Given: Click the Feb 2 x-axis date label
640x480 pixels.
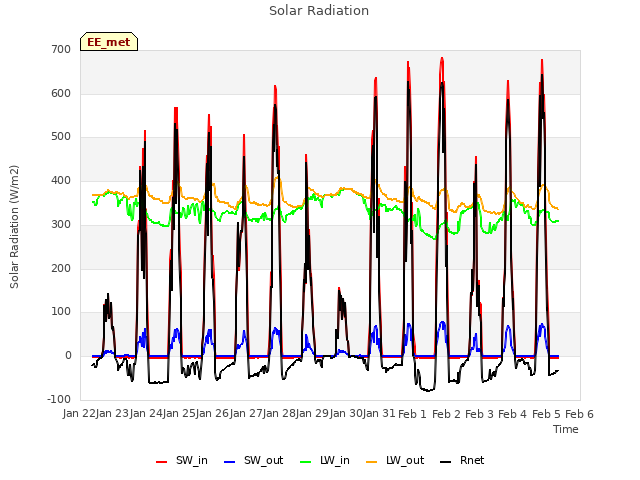Looking at the screenshot, I should pos(446,414).
